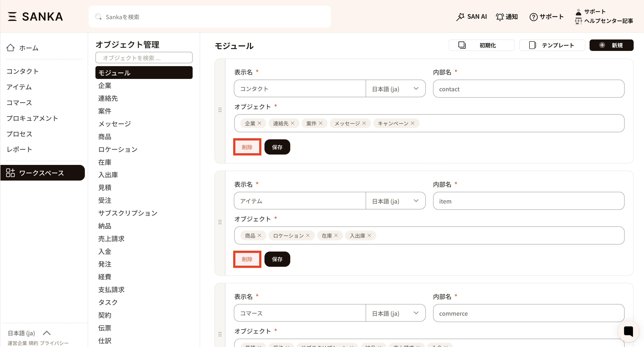Image resolution: width=644 pixels, height=347 pixels.
Task: Delete the コンタクト module with 削除
Action: [247, 147]
